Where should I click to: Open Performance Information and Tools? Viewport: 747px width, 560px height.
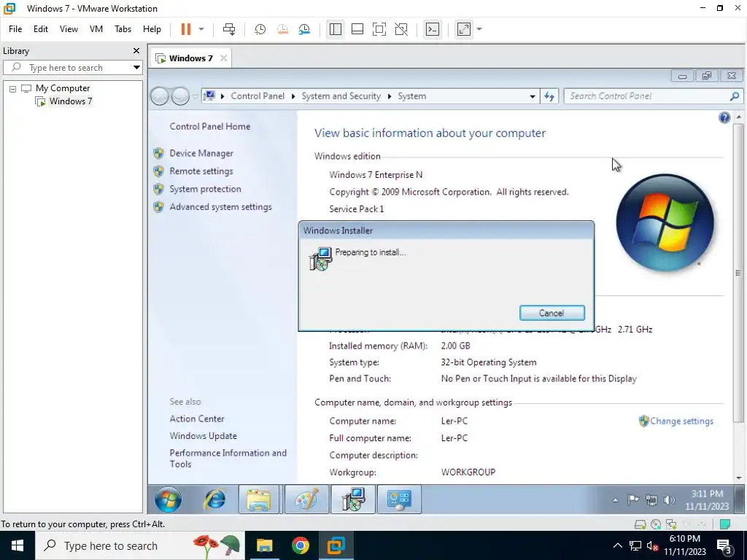point(228,459)
